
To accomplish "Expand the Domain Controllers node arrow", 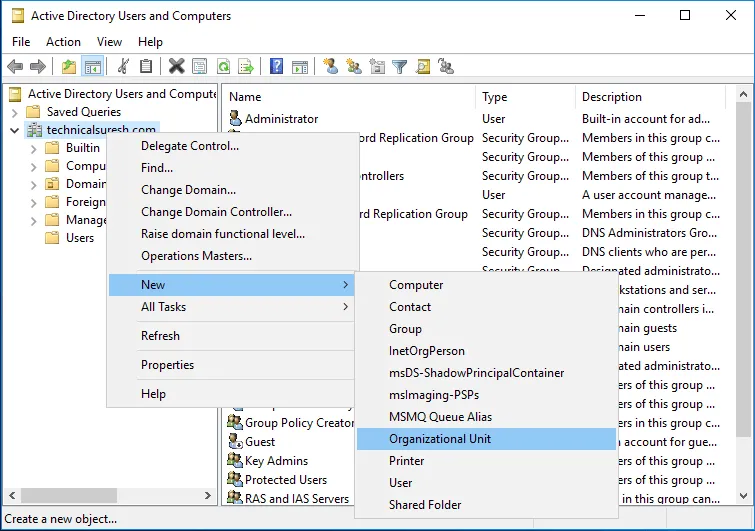I will pyautogui.click(x=33, y=185).
